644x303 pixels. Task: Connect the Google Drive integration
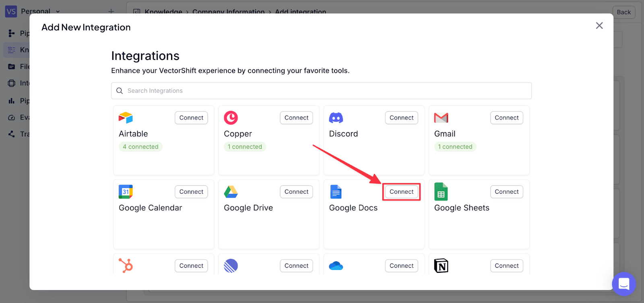296,192
